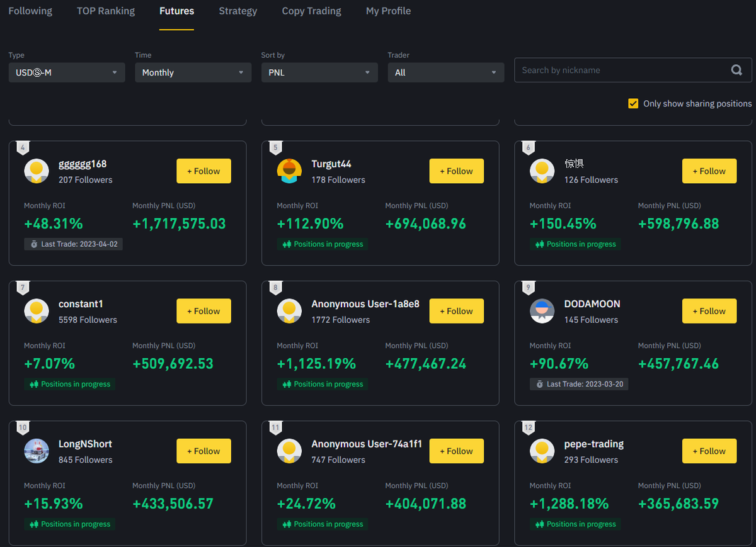Disable the sharing positions filter
This screenshot has width=756, height=547.
click(x=633, y=103)
